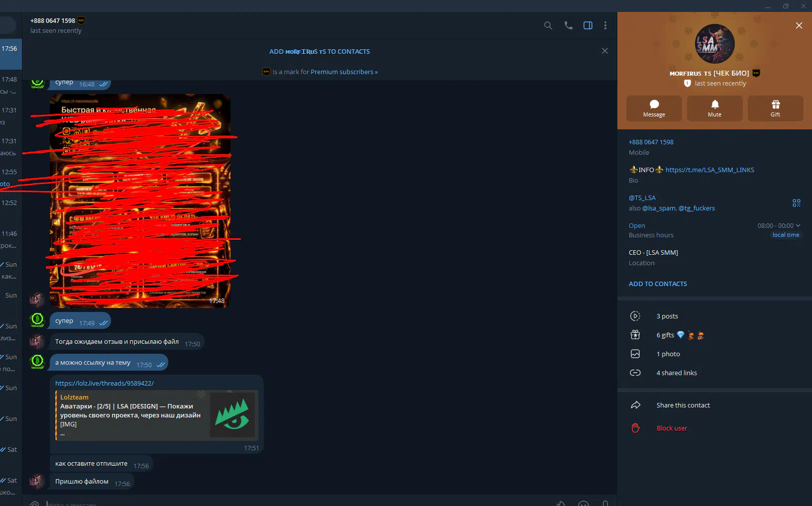
Task: Toggle the right info side panel
Action: click(x=587, y=25)
